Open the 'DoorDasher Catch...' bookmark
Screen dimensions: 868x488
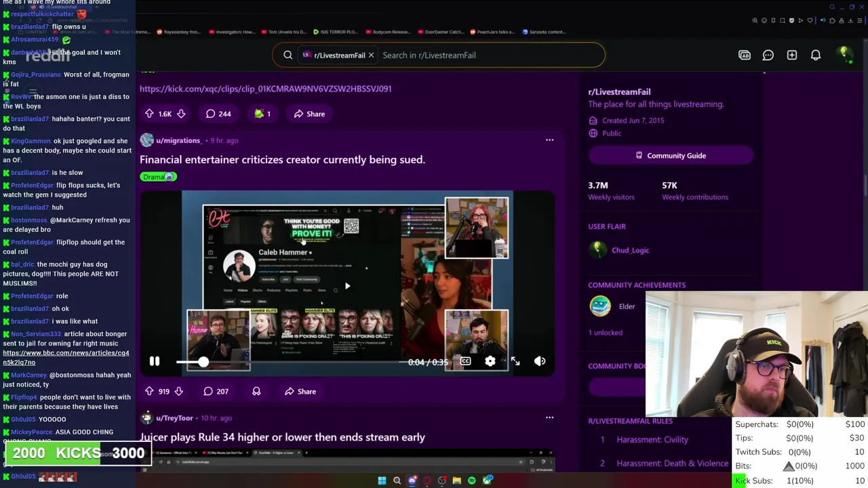(x=440, y=32)
